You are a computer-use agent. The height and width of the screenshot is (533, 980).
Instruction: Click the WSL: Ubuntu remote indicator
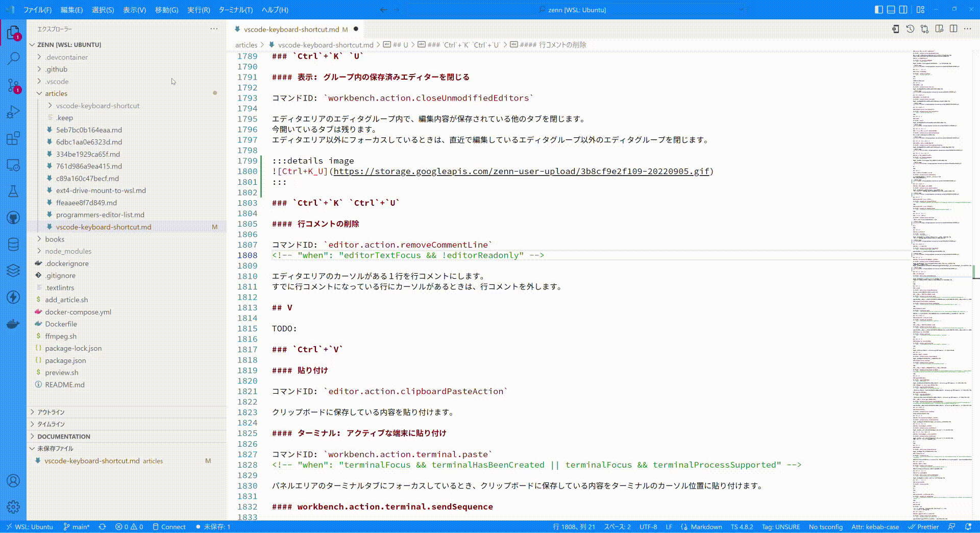29,527
